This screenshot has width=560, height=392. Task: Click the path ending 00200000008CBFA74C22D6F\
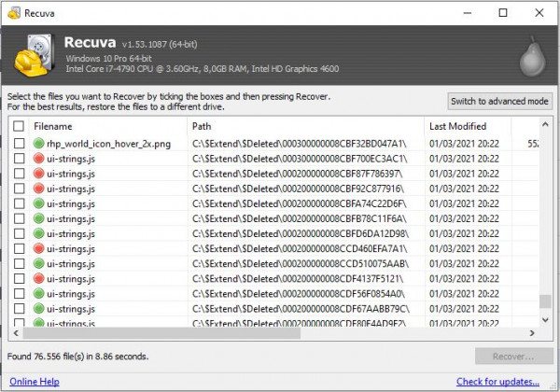(x=300, y=203)
